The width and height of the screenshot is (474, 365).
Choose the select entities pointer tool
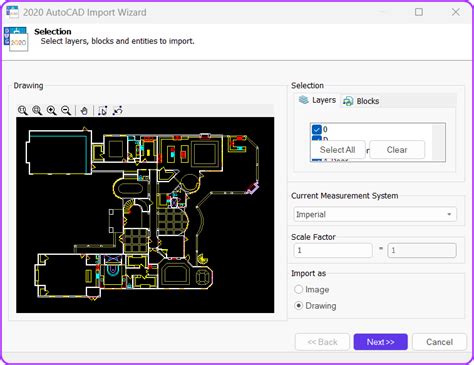pos(102,110)
